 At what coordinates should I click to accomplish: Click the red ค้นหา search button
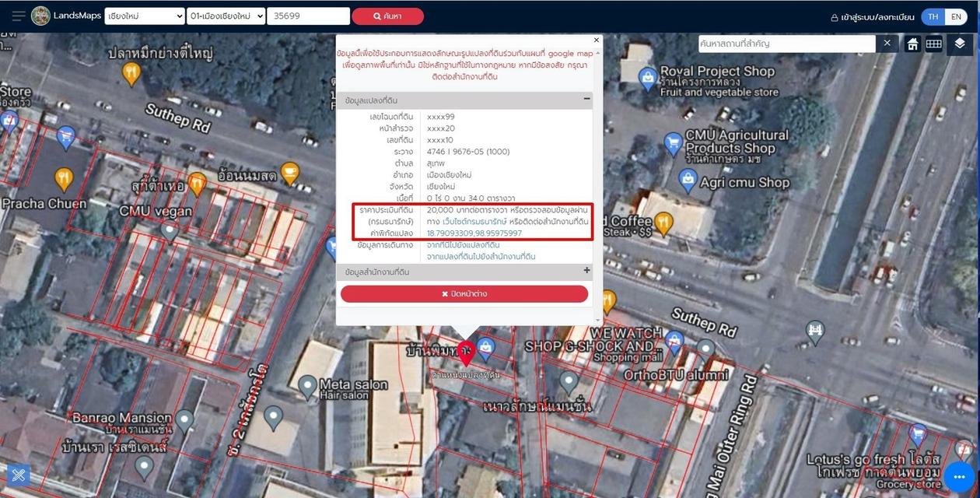(x=387, y=16)
